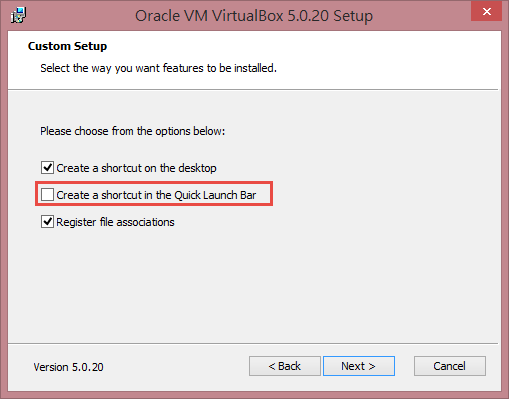Uncheck the desktop shortcut checkbox
Screen dimensions: 509x399
[x=47, y=168]
